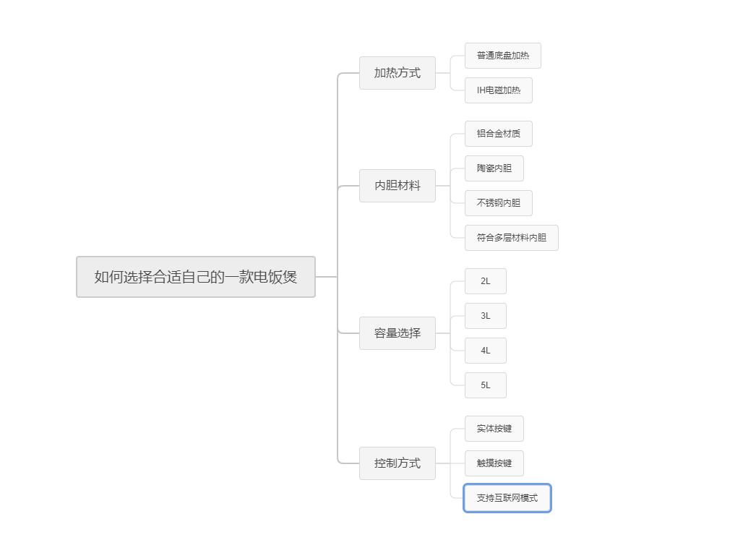756x540 pixels.
Task: Select the 符合多层材料内胆 node
Action: (511, 238)
